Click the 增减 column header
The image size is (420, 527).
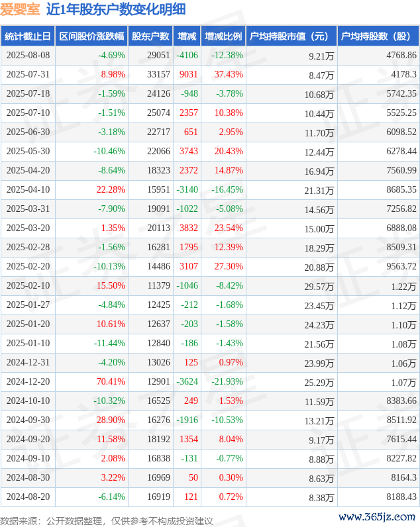[x=187, y=36]
